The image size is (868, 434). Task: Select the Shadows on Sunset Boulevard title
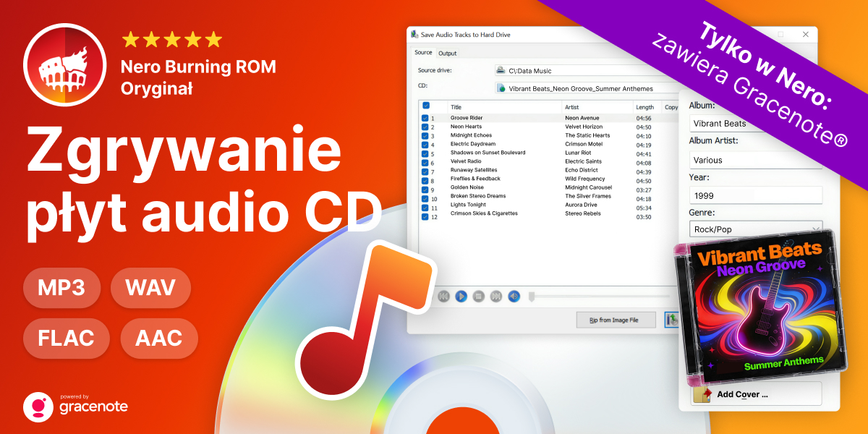click(x=488, y=153)
